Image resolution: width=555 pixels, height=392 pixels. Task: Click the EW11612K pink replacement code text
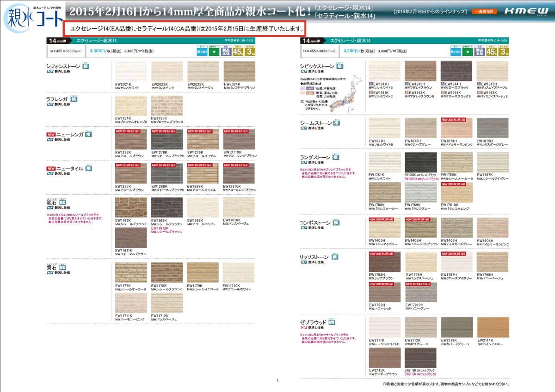click(x=166, y=230)
